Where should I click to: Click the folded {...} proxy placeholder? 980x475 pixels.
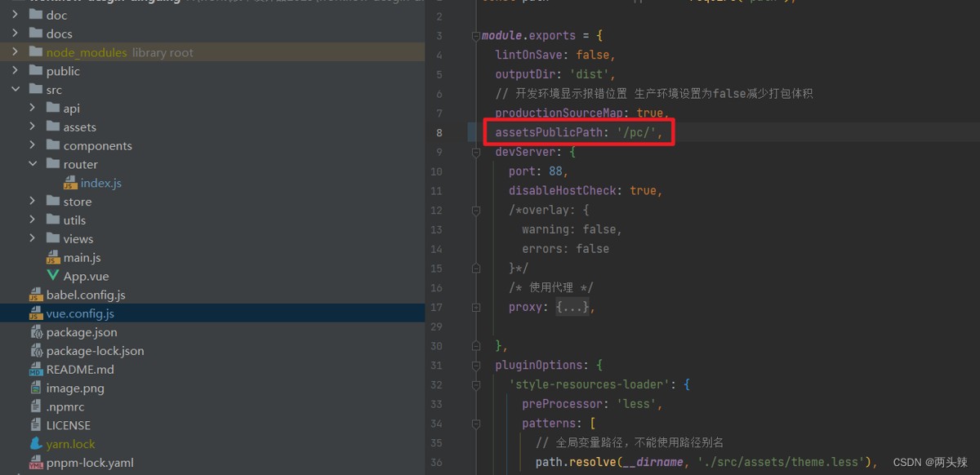[572, 308]
